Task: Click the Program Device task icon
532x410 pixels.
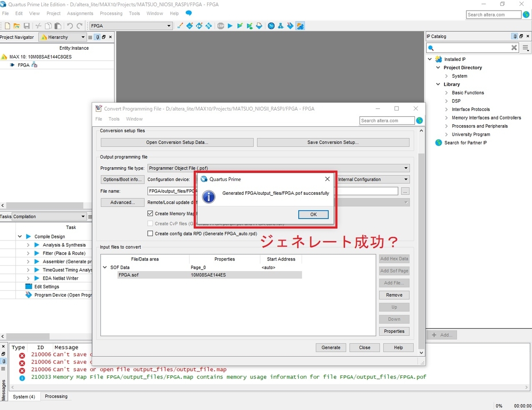Action: coord(29,295)
